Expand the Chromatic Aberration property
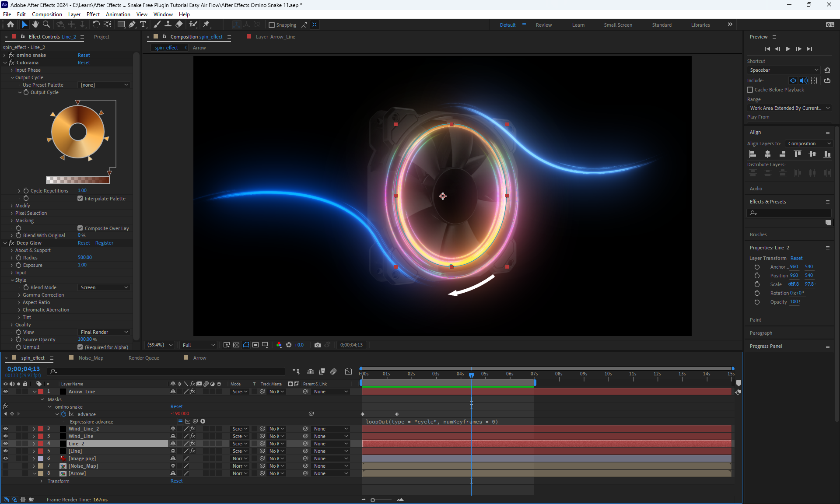840x504 pixels. pyautogui.click(x=19, y=310)
